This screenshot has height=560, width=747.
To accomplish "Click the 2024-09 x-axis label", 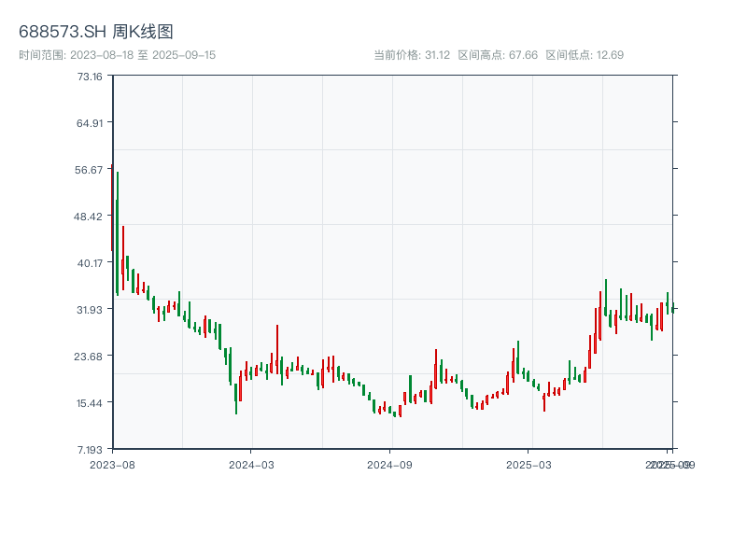I will (389, 465).
